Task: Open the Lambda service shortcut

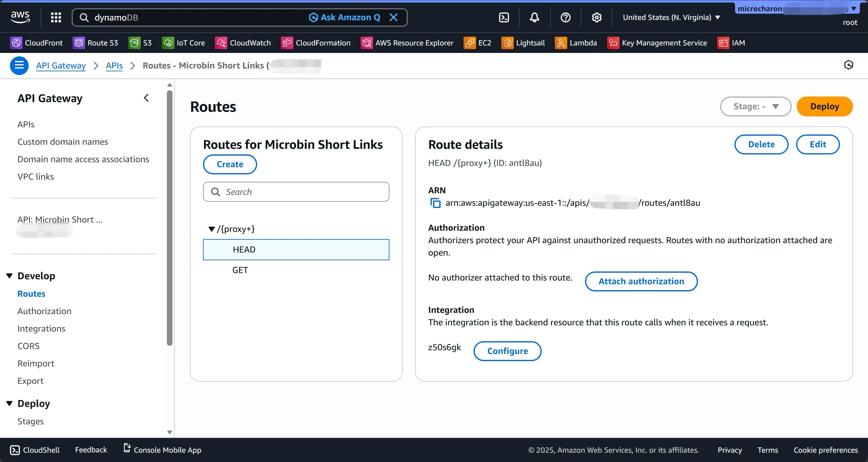Action: (576, 43)
